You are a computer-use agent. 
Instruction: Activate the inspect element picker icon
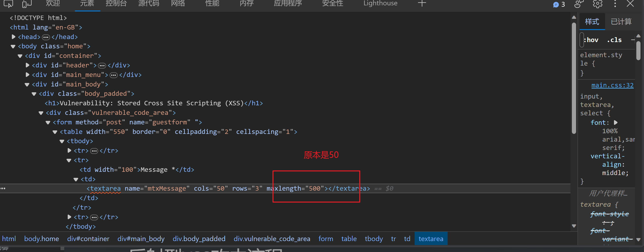[8, 3]
